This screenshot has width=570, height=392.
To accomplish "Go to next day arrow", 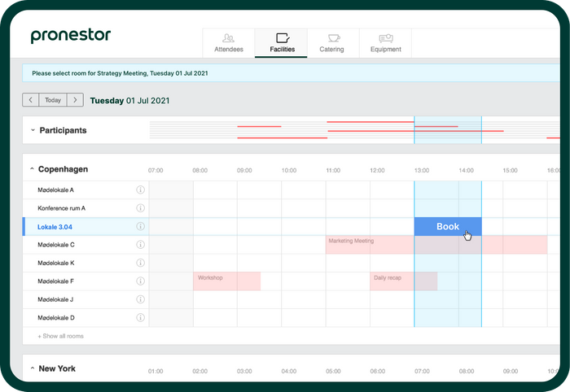I will (x=75, y=100).
